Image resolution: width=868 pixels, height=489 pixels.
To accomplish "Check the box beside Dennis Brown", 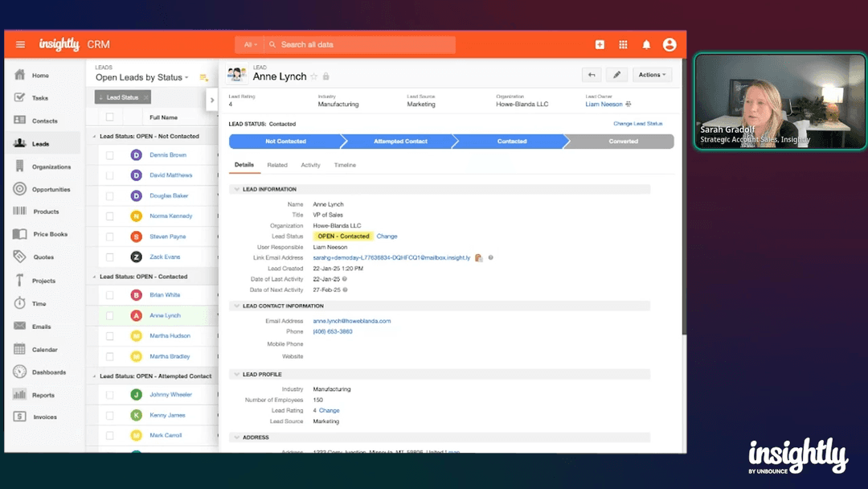I will coord(110,155).
